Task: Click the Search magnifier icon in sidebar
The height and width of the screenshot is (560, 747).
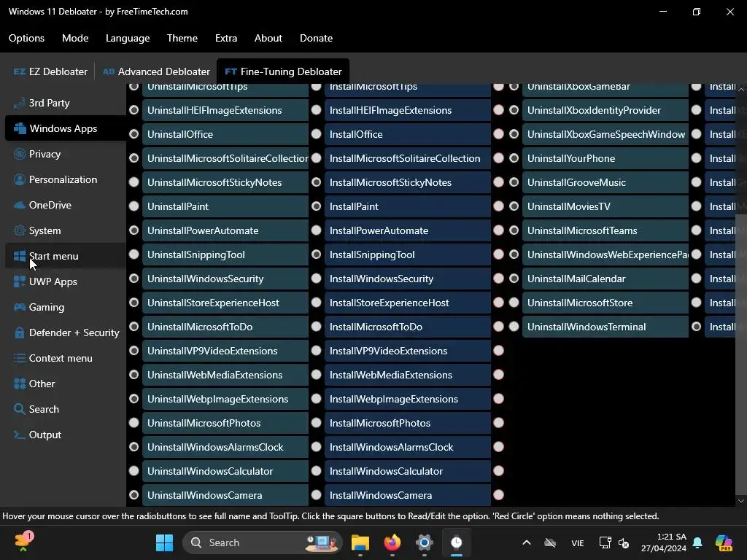Action: pos(19,409)
